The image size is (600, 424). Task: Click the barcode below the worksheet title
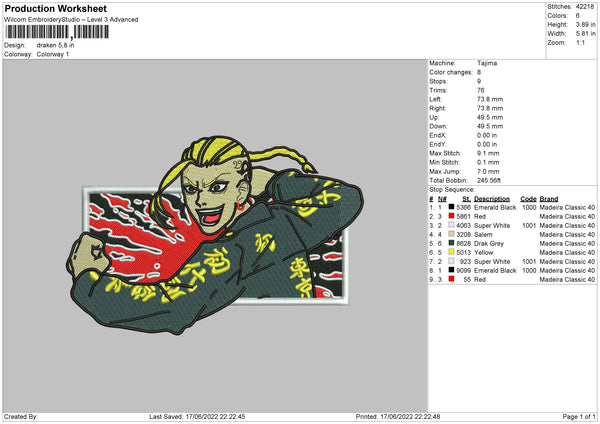coord(57,32)
